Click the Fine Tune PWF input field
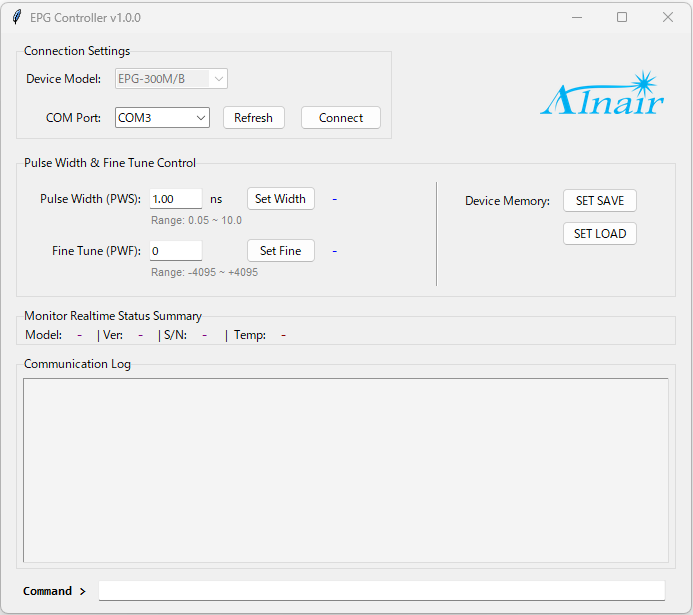 click(x=176, y=251)
